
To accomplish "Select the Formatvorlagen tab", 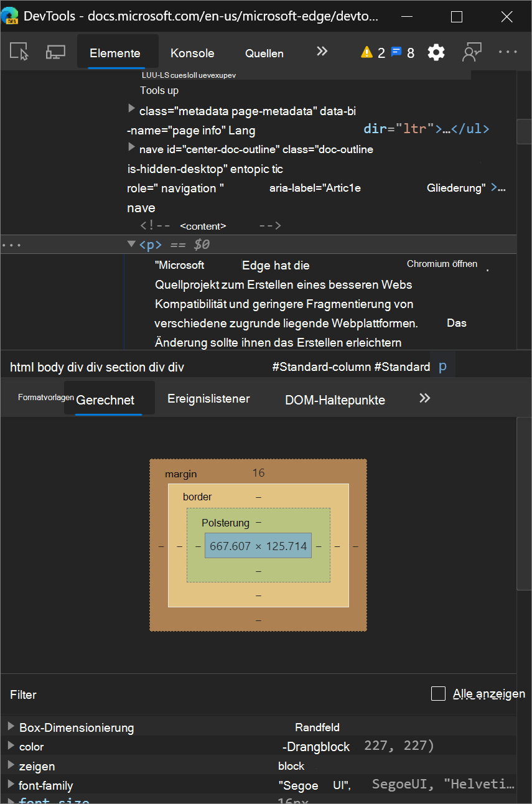I will pyautogui.click(x=46, y=397).
